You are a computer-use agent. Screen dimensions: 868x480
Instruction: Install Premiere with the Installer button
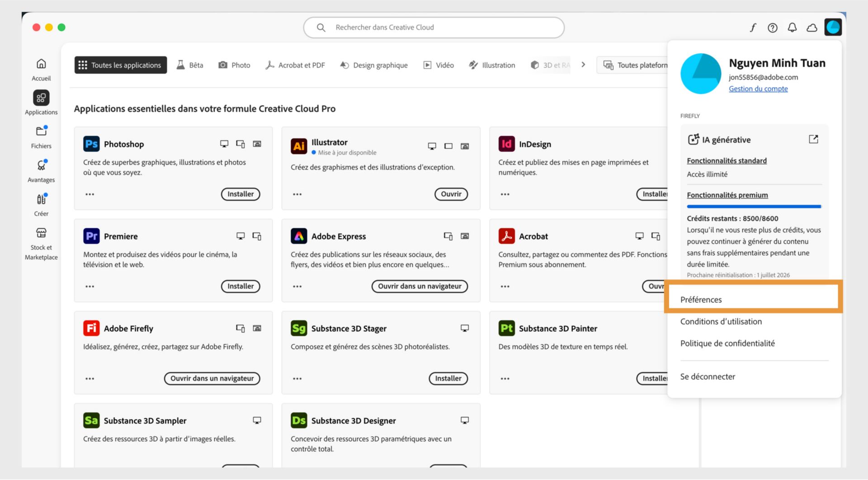click(x=241, y=286)
